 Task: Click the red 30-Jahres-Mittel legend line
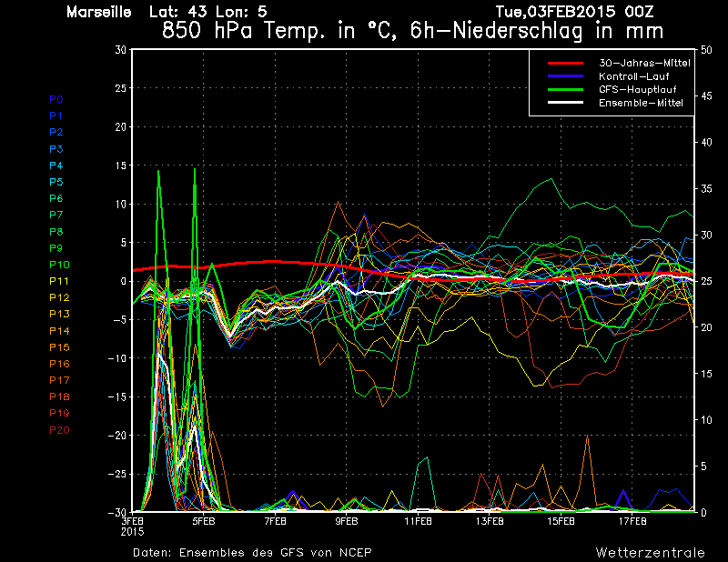click(x=564, y=63)
